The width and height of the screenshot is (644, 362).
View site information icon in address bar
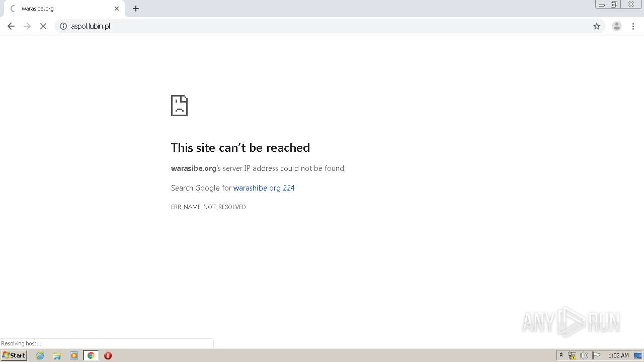click(63, 26)
